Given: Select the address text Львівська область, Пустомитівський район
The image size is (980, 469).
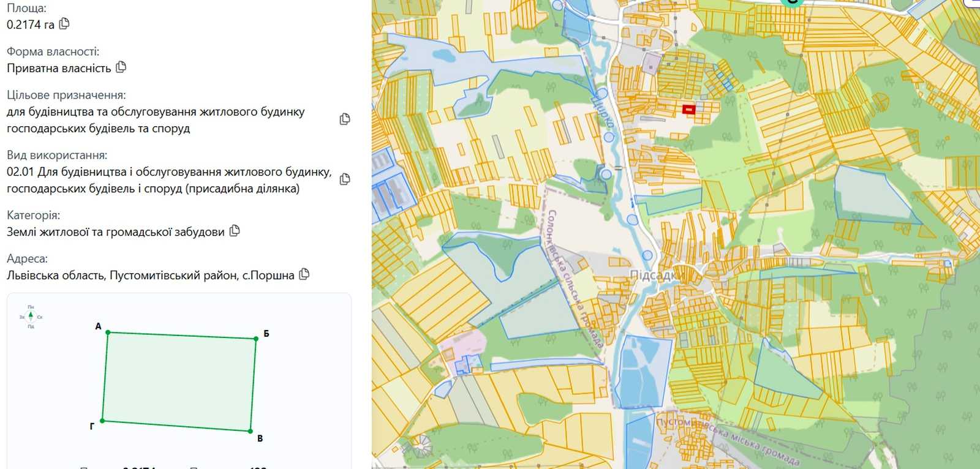Looking at the screenshot, I should click(123, 275).
